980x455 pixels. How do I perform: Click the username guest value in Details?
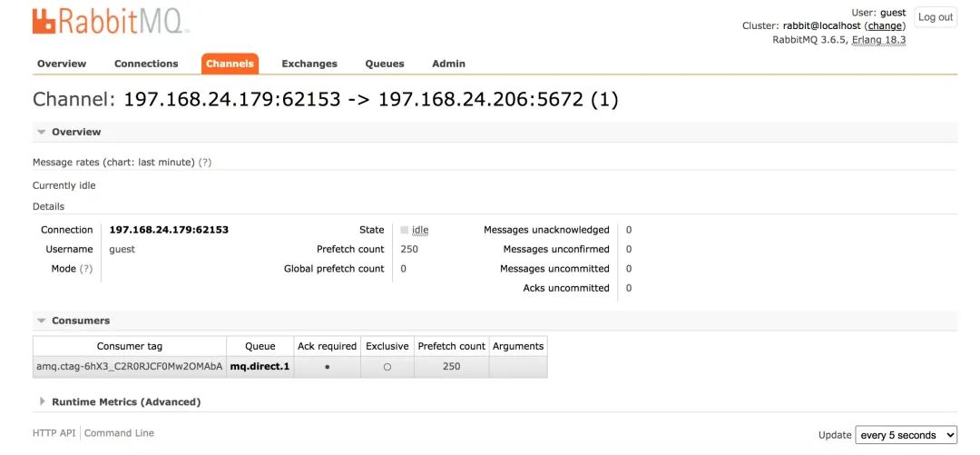122,249
